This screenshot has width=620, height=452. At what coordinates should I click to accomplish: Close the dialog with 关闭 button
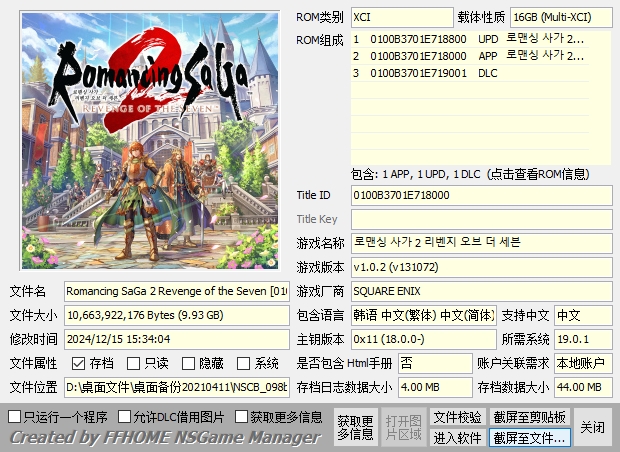[x=593, y=427]
